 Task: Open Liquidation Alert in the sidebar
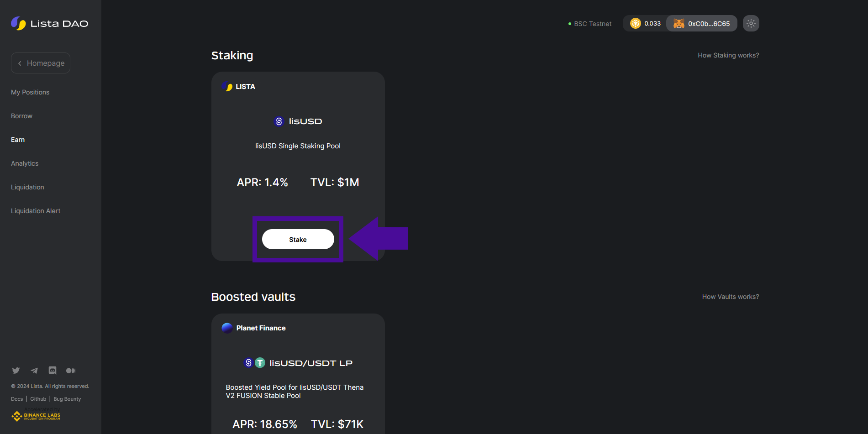(36, 211)
